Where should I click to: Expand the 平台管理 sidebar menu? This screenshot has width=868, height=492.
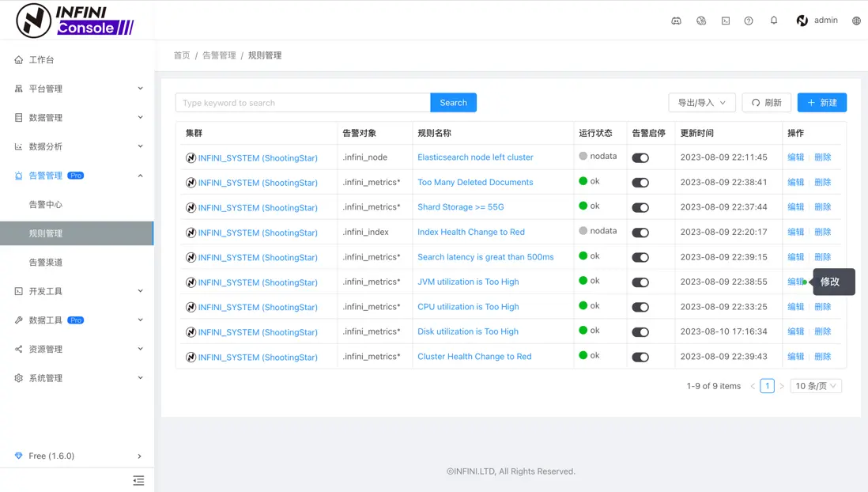pos(77,89)
